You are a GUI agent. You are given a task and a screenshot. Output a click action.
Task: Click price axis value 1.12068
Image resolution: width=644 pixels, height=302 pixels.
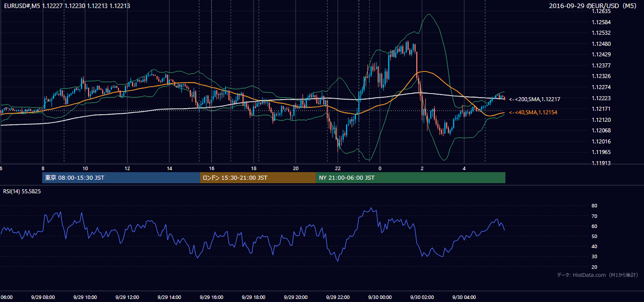coord(601,130)
